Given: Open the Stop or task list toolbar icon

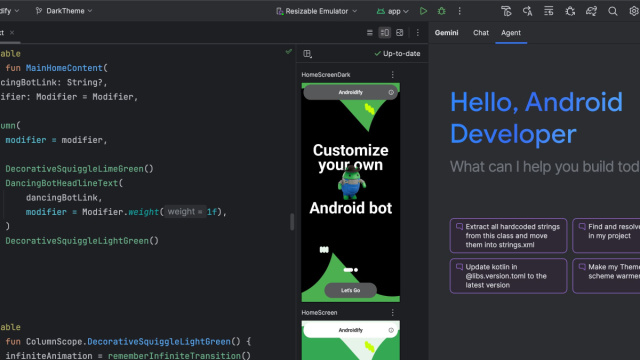Looking at the screenshot, I should click(549, 11).
